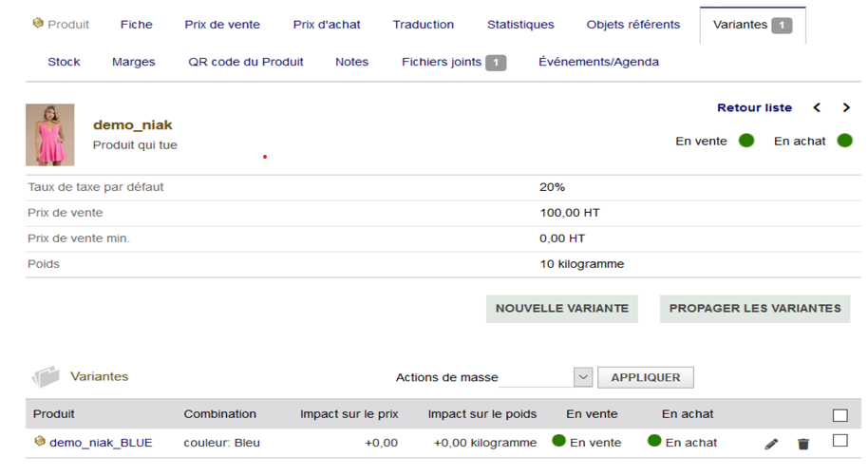This screenshot has height=476, width=868.
Task: Expand the Actions de masse dropdown arrow
Action: pyautogui.click(x=583, y=377)
